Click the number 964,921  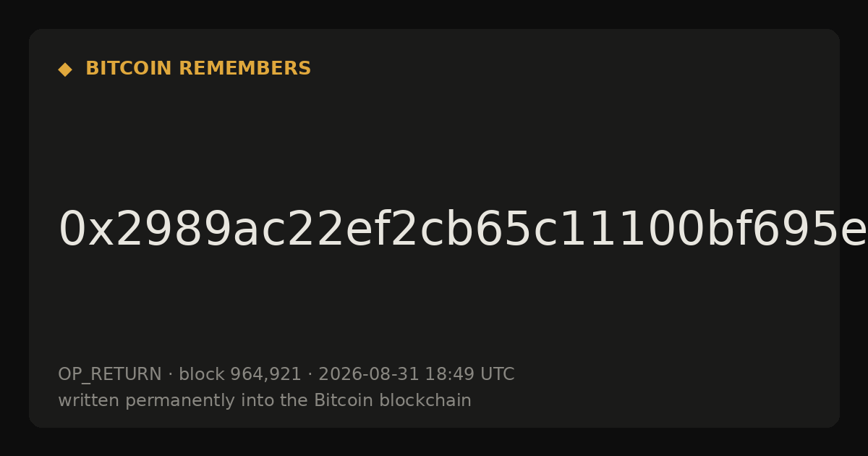coord(265,374)
